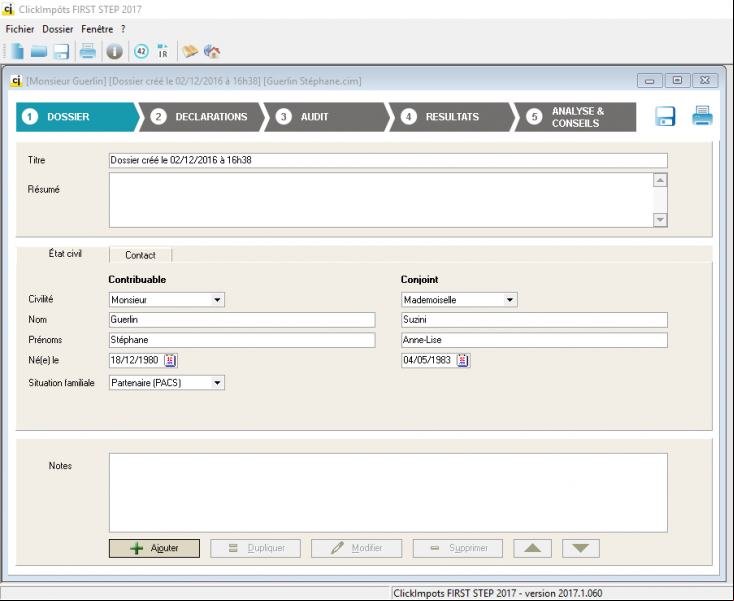Open the Contribuable birth date calendar picker
Screen dimensions: 734x601
170,360
